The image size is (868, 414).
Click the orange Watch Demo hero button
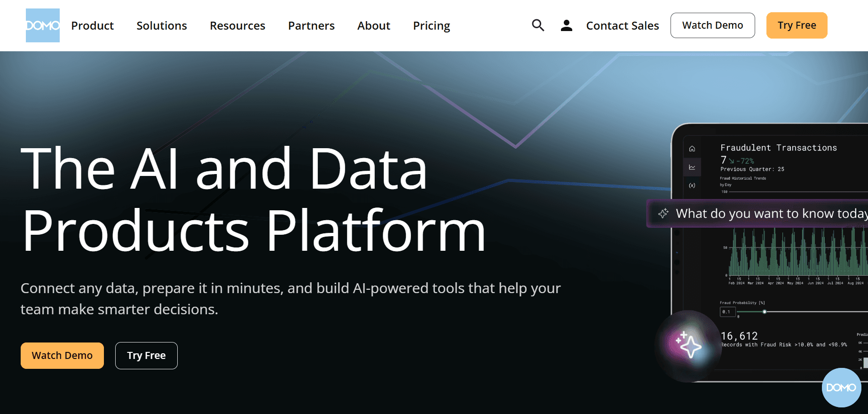click(62, 356)
